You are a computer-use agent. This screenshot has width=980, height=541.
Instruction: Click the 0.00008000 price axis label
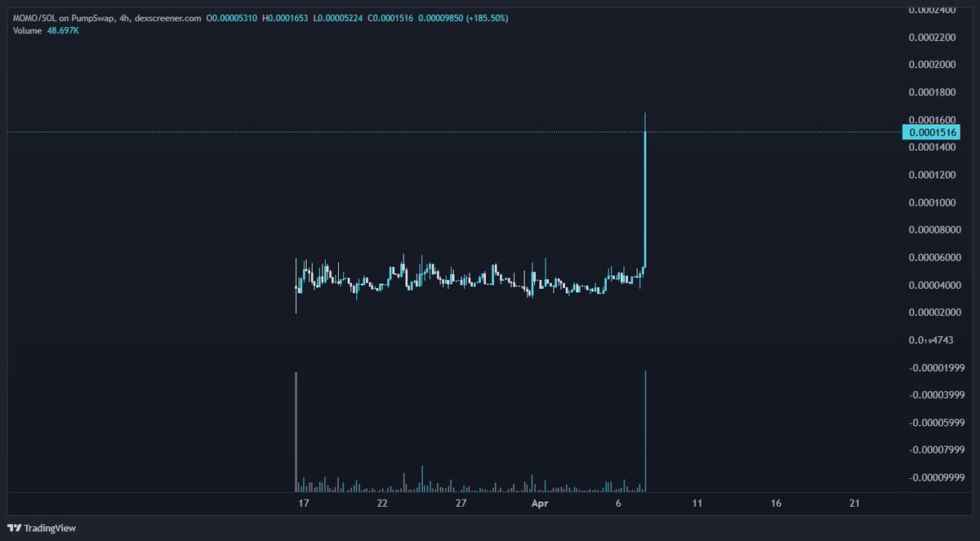(933, 230)
